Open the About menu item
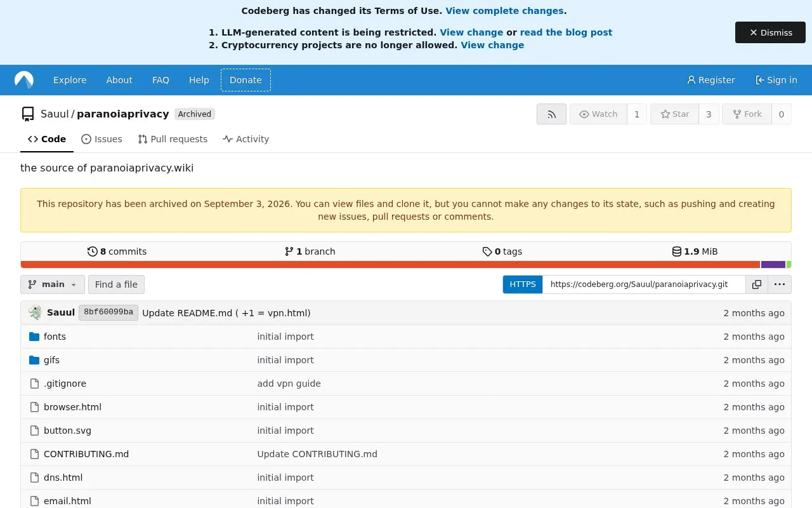This screenshot has height=508, width=812. pos(119,80)
